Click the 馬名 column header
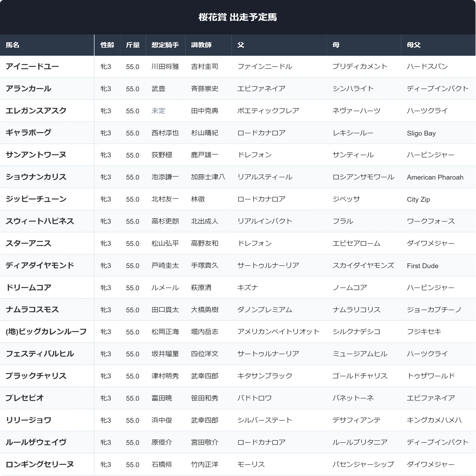 (47, 45)
